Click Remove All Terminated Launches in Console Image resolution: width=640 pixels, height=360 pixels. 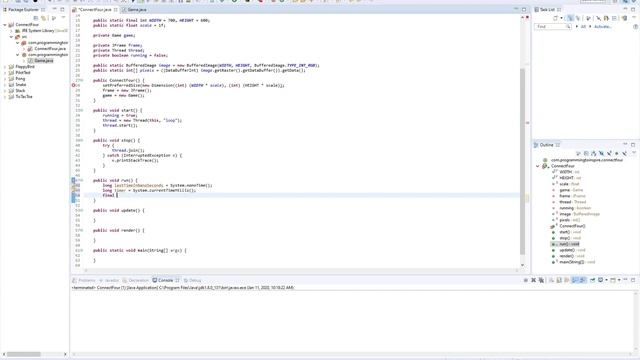tap(541, 280)
